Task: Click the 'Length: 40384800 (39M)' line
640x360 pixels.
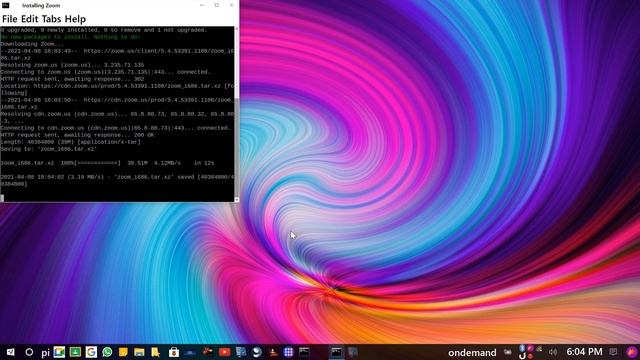Action: tap(70, 142)
